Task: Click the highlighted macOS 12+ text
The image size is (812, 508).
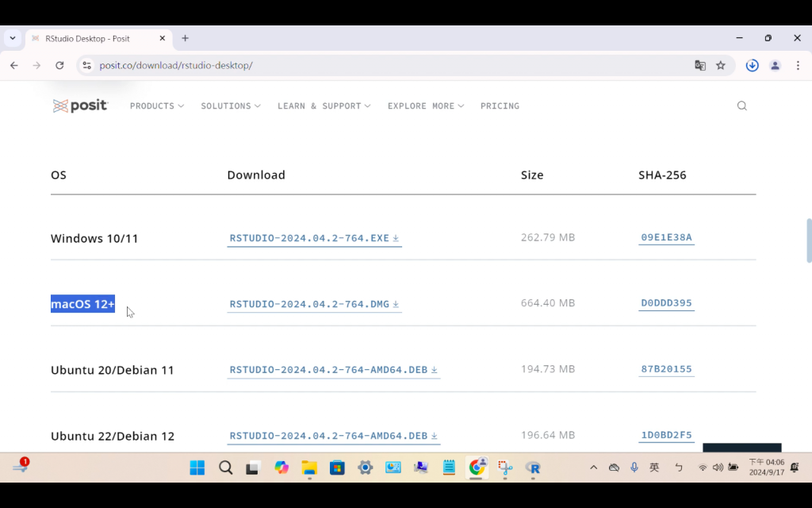Action: 82,304
